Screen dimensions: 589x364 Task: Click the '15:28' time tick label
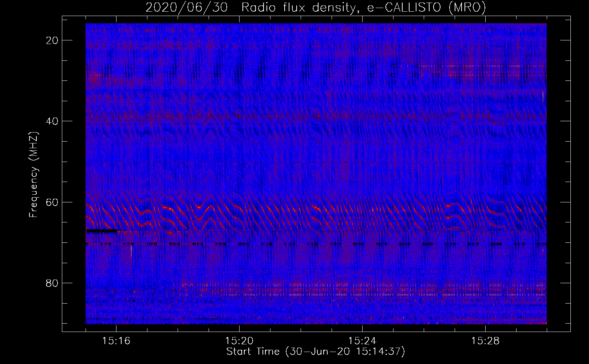click(x=486, y=341)
